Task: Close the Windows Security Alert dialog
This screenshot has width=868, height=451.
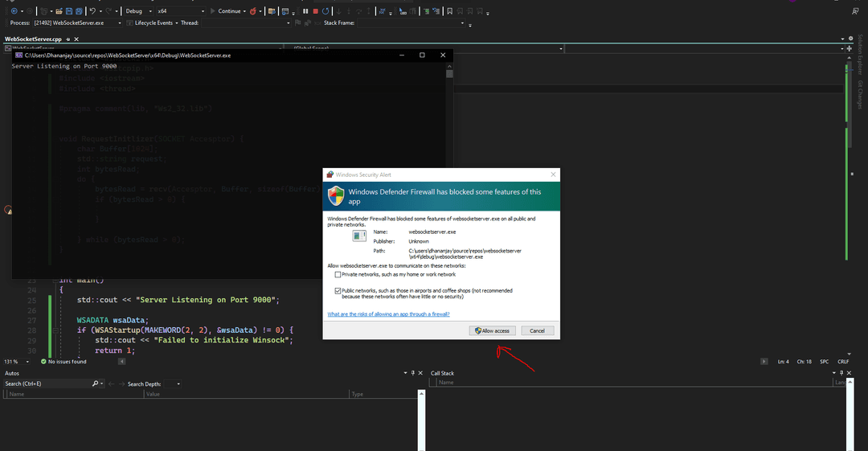Action: pos(553,174)
